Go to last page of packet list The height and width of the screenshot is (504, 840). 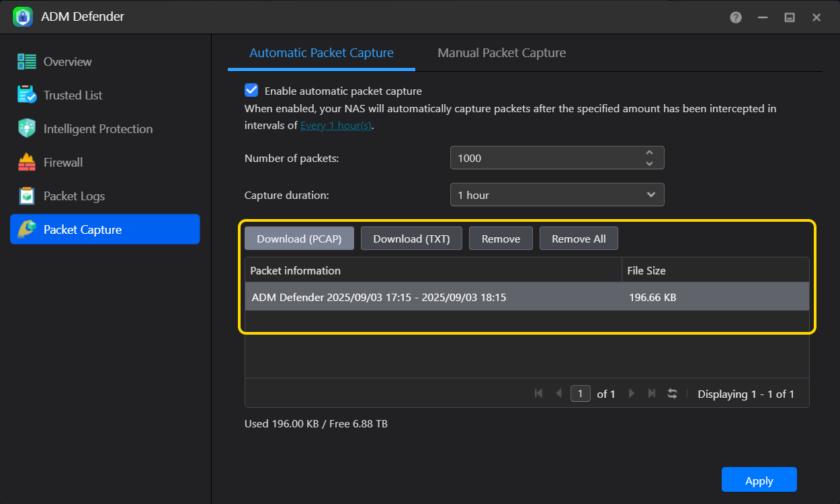pyautogui.click(x=651, y=394)
